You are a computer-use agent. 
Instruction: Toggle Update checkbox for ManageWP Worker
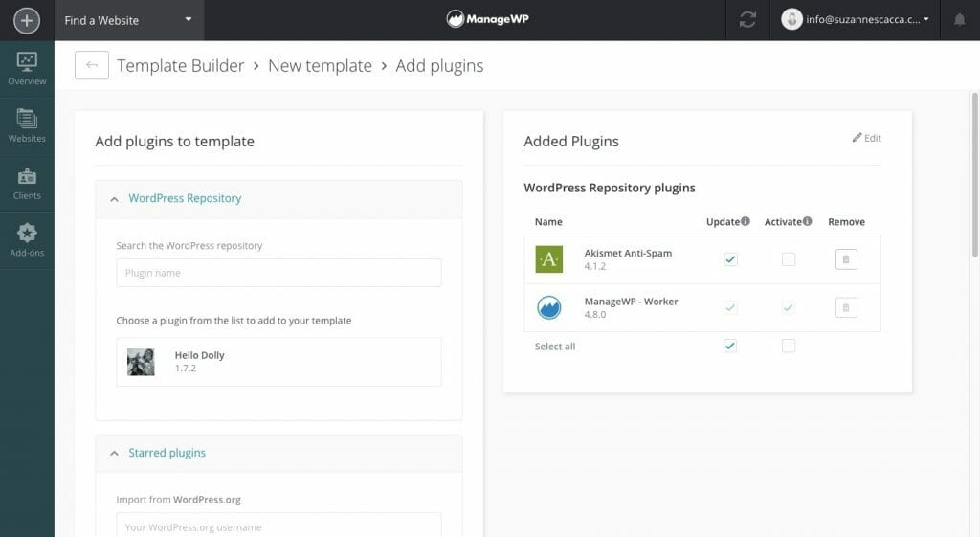730,307
